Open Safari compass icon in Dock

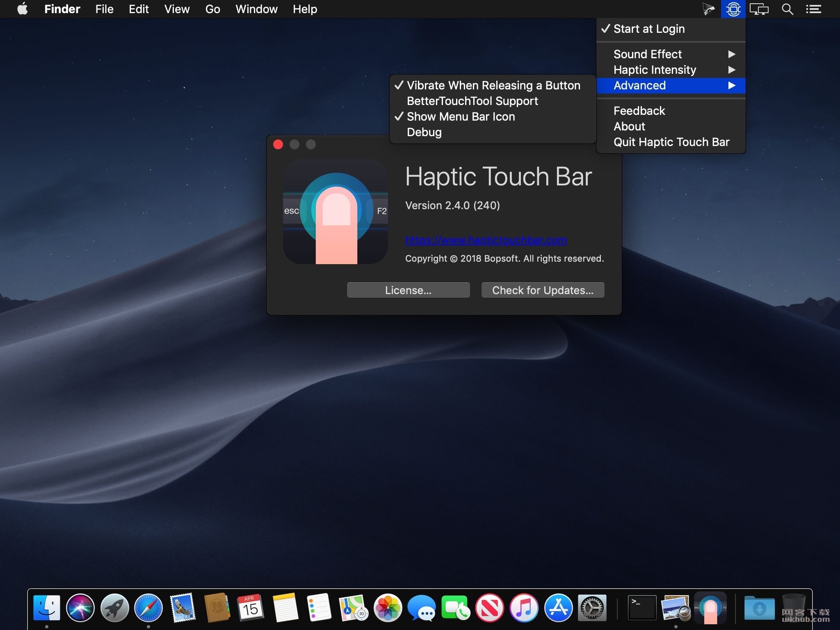click(x=148, y=607)
